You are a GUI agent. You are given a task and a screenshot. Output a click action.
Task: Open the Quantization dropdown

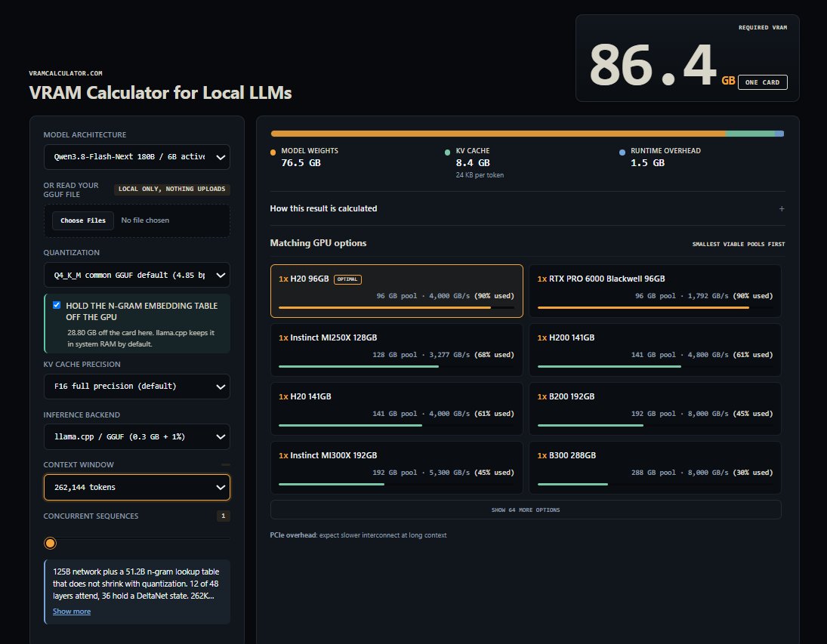click(x=137, y=275)
